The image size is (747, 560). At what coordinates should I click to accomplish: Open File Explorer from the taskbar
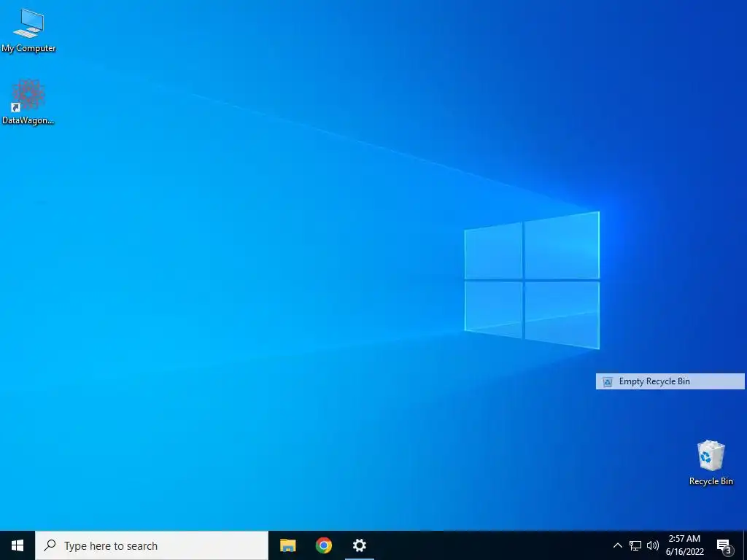287,545
